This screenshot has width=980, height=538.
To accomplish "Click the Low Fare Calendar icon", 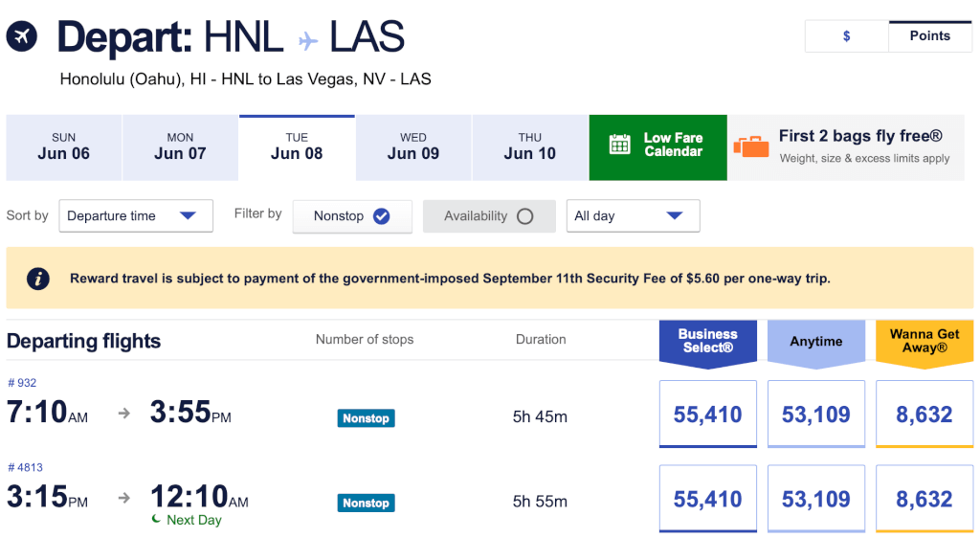I will (x=619, y=145).
